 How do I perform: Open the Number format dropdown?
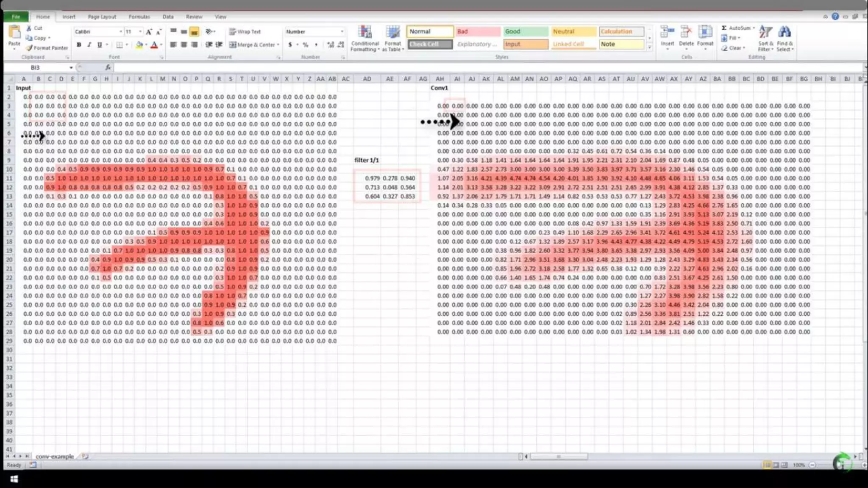342,32
